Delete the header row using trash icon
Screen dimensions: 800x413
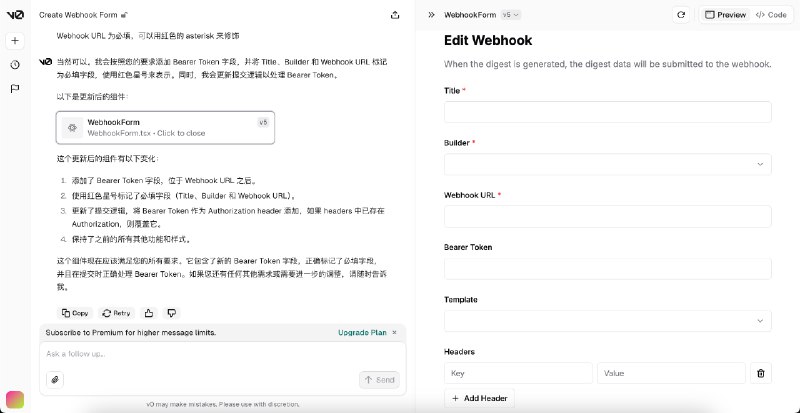pos(761,373)
